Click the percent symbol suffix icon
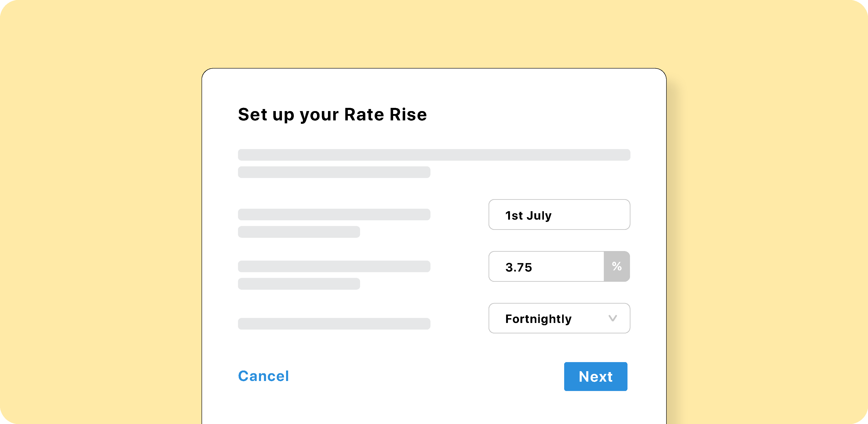This screenshot has height=424, width=868. point(617,267)
